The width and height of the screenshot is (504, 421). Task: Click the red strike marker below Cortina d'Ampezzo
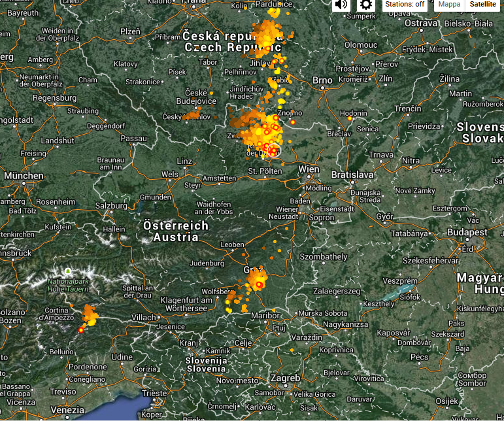coord(81,330)
